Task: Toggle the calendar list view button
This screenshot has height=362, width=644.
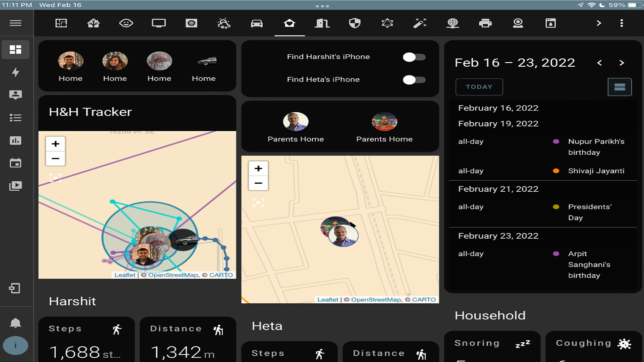Action: point(619,87)
